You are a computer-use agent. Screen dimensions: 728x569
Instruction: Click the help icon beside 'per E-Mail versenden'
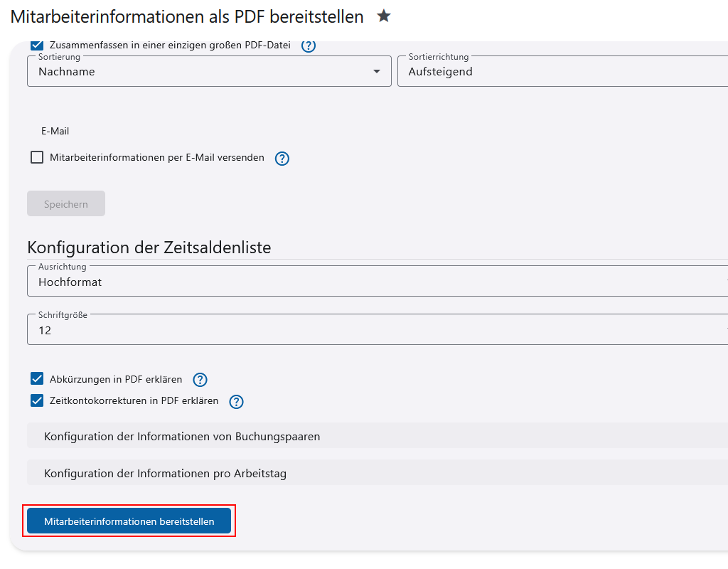(x=282, y=158)
